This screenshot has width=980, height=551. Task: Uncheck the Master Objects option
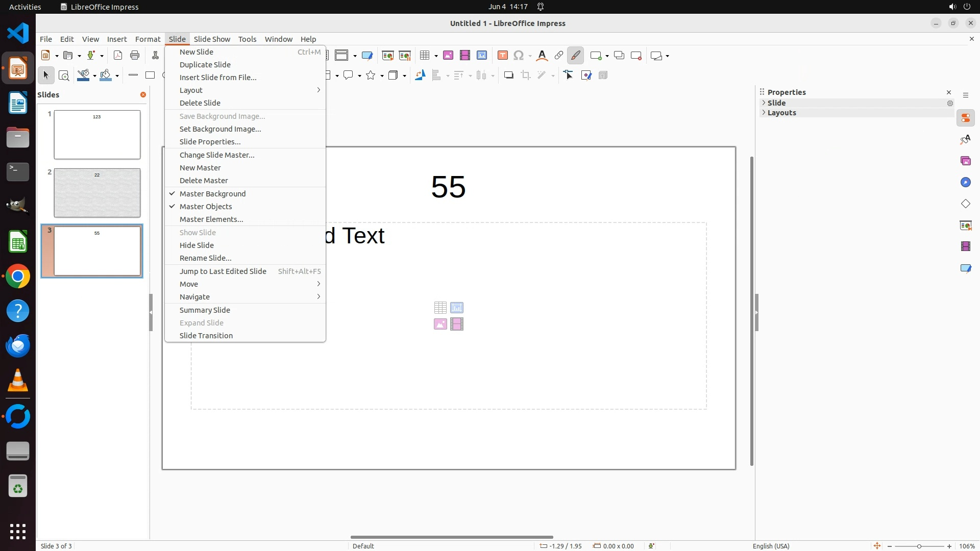point(206,207)
